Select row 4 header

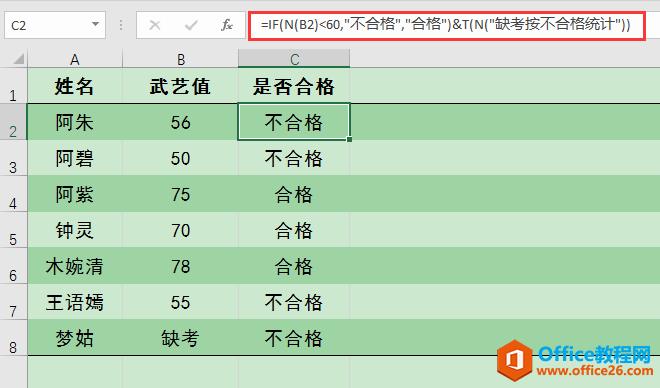(13, 194)
